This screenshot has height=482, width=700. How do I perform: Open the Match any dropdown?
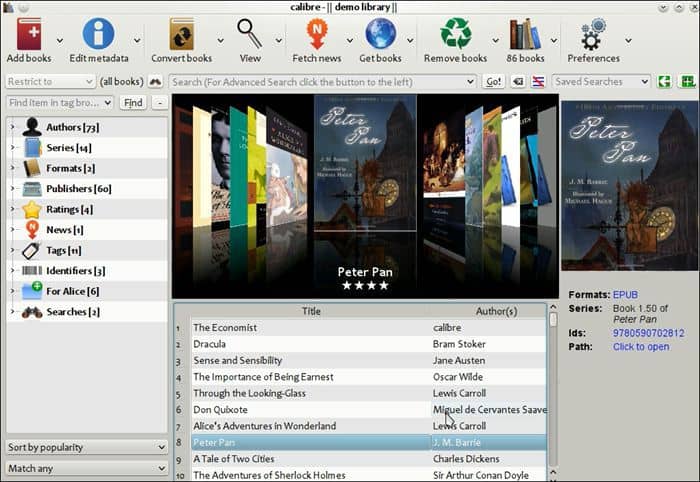click(x=87, y=468)
